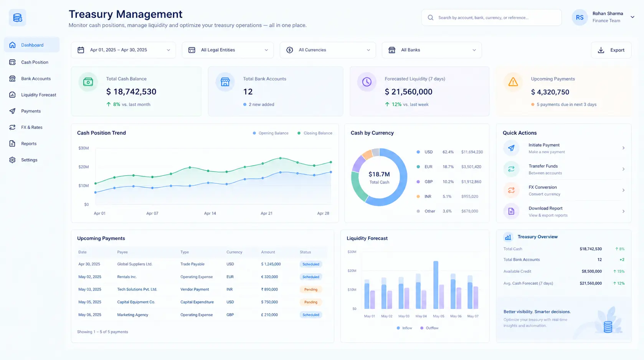The height and width of the screenshot is (360, 644).
Task: Click the Download Report document icon
Action: [x=511, y=211]
